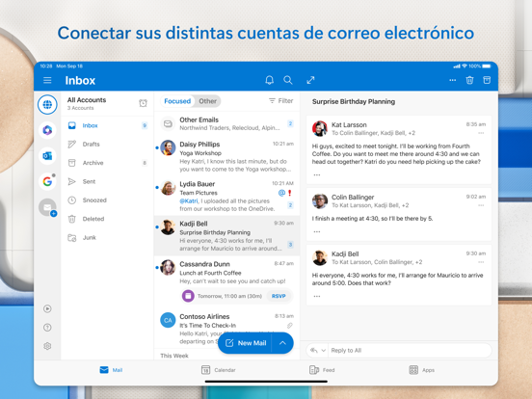Delete conversation with trash icon
The height and width of the screenshot is (399, 532).
pos(469,80)
